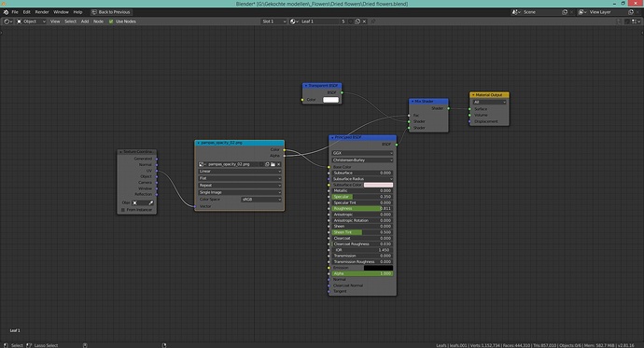Open the node editor Add menu

[85, 21]
